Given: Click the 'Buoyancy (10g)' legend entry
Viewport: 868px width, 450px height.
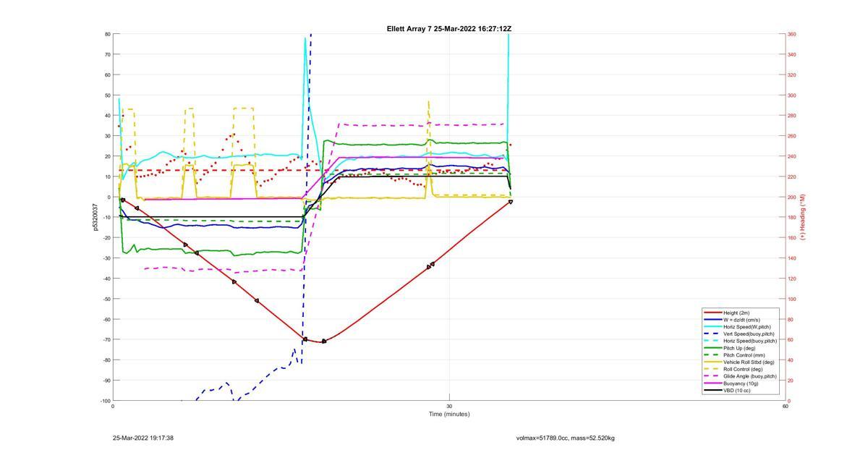Looking at the screenshot, I should [x=741, y=383].
